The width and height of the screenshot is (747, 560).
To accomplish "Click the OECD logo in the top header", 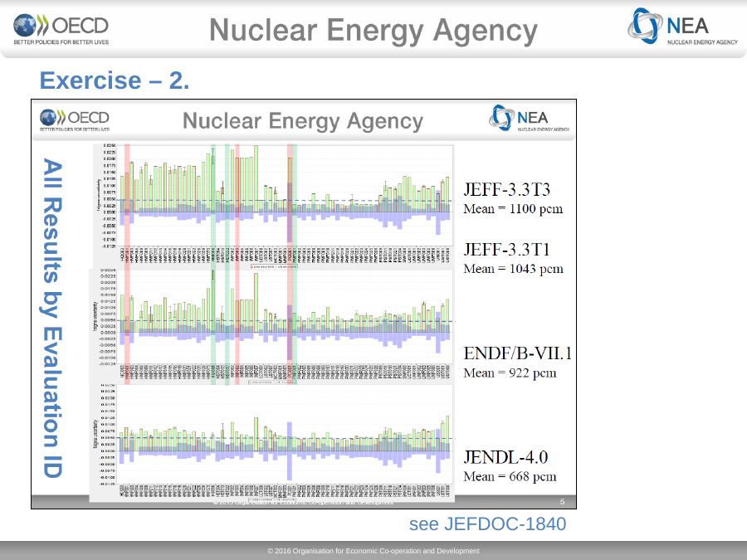I will (x=61, y=29).
